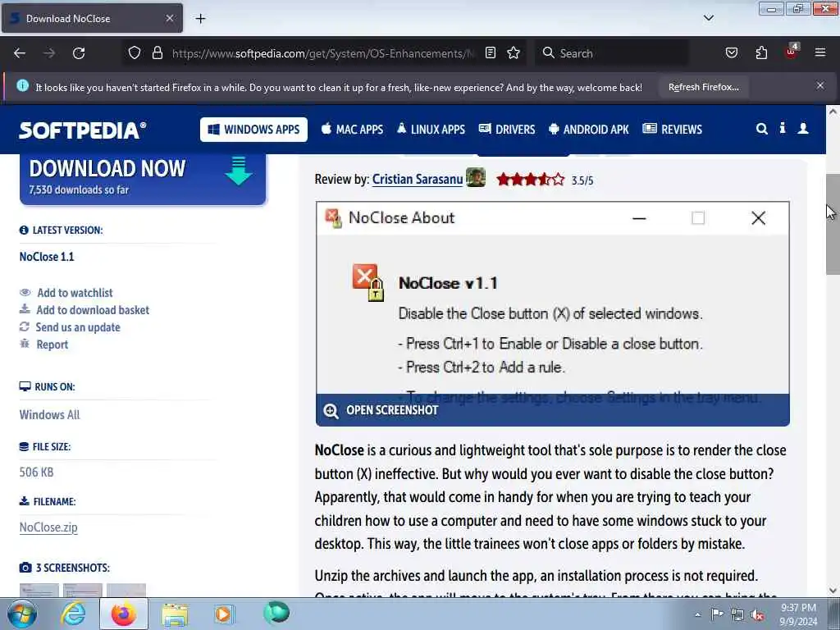Open the Drivers section
Viewport: 840px width, 630px height.
(x=507, y=130)
